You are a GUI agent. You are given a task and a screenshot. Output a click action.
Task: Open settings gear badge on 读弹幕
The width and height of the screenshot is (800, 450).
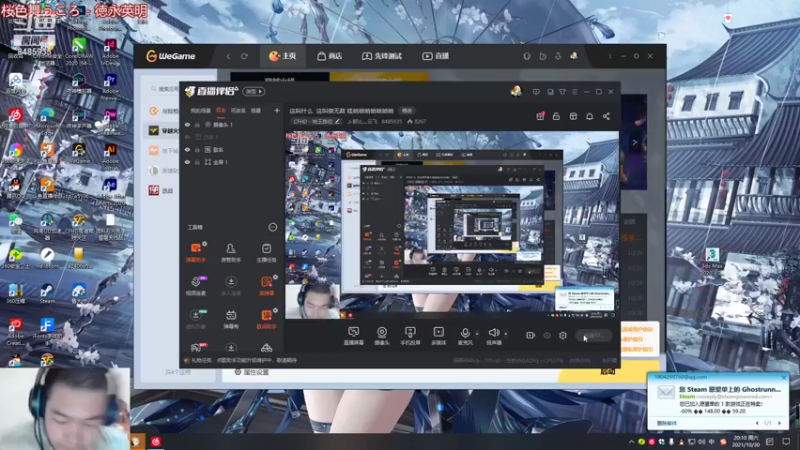pos(276,277)
